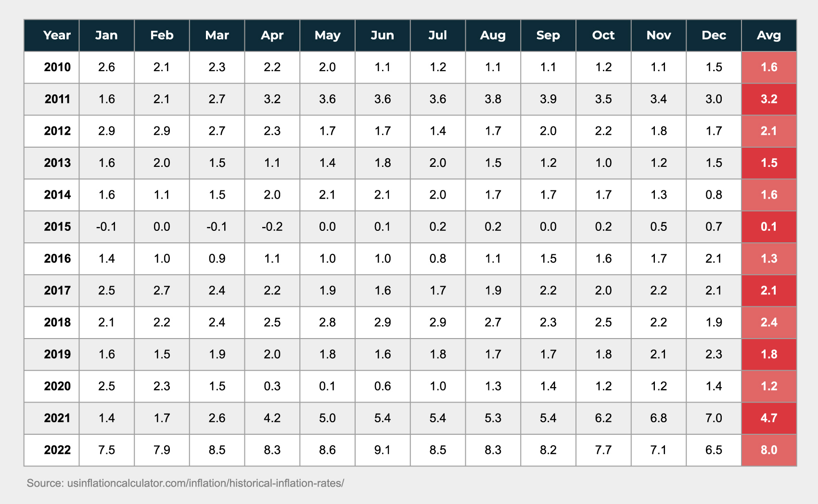Click the 2018 row label
The image size is (818, 504).
57,322
